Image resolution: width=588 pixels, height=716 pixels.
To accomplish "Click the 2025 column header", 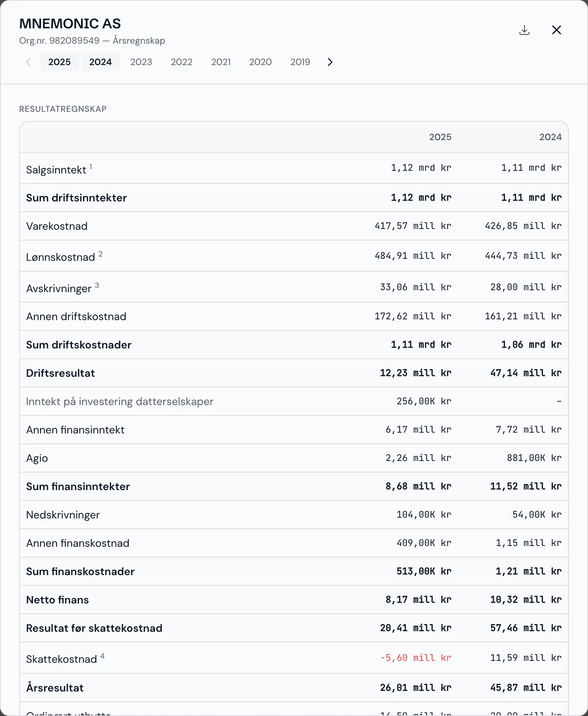I will point(440,137).
